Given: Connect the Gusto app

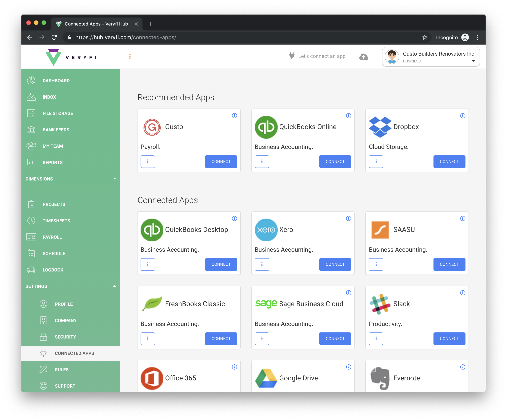Looking at the screenshot, I should [221, 161].
